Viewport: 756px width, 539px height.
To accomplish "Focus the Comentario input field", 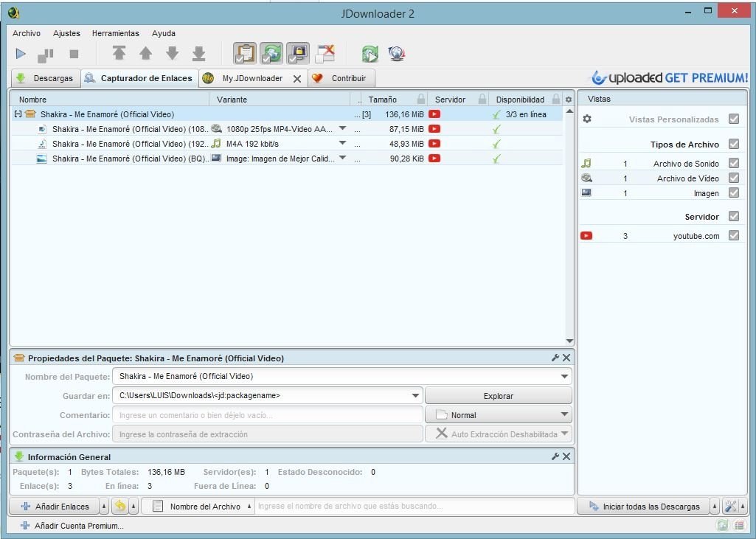I will (268, 415).
